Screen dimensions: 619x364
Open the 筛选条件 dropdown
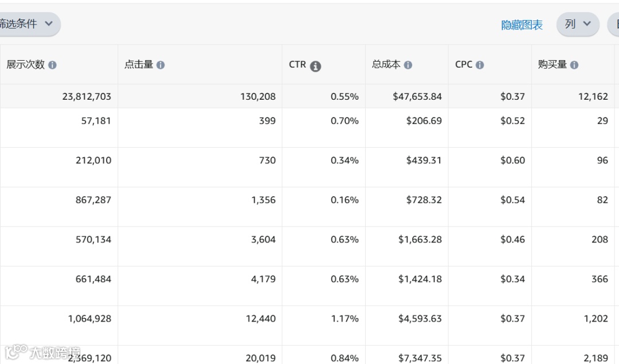tap(29, 24)
